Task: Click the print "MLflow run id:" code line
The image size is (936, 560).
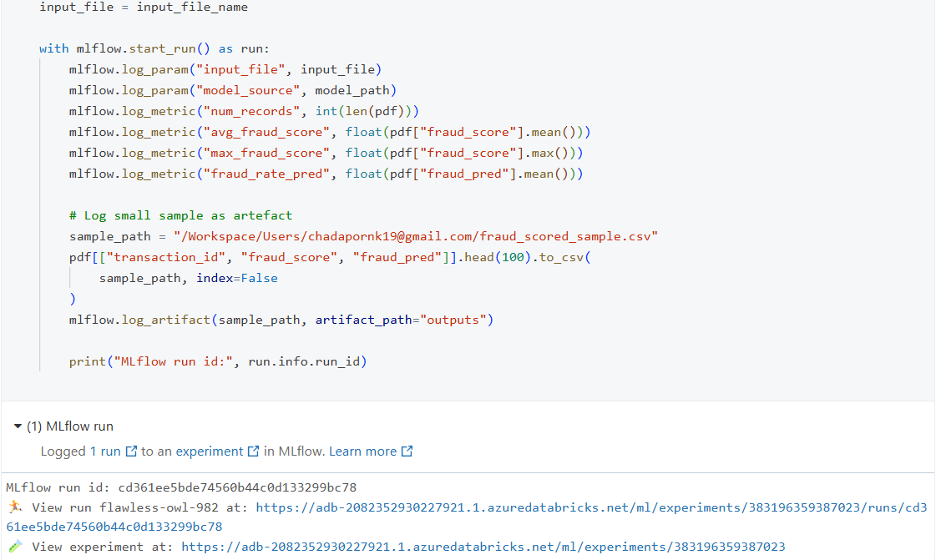Action: pos(217,361)
